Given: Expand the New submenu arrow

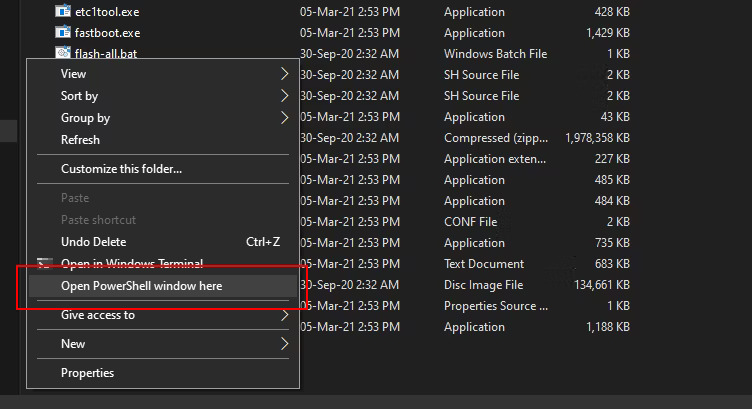Looking at the screenshot, I should 284,344.
